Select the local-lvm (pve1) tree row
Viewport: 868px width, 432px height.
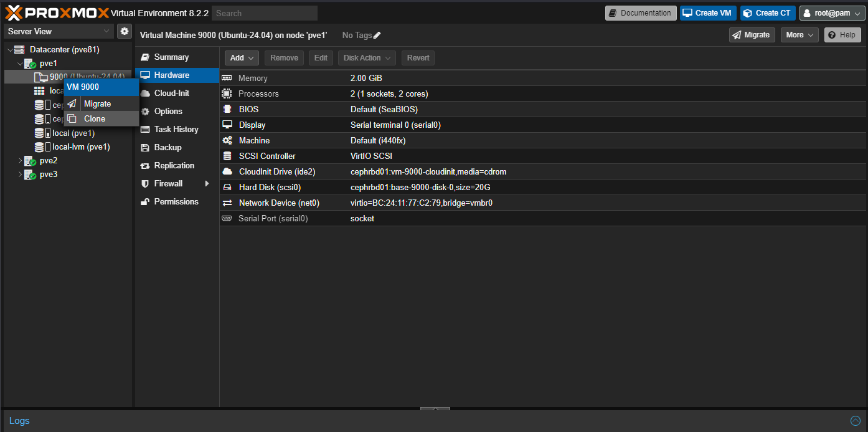point(68,147)
